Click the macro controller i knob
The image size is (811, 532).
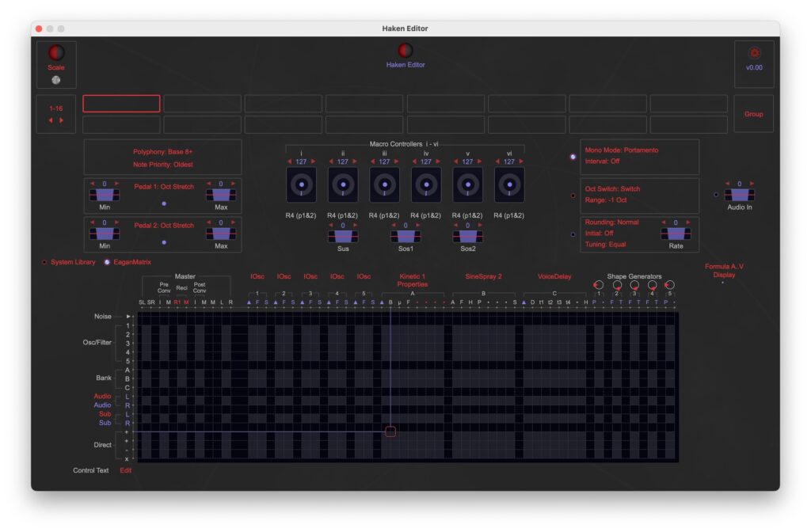[x=301, y=184]
